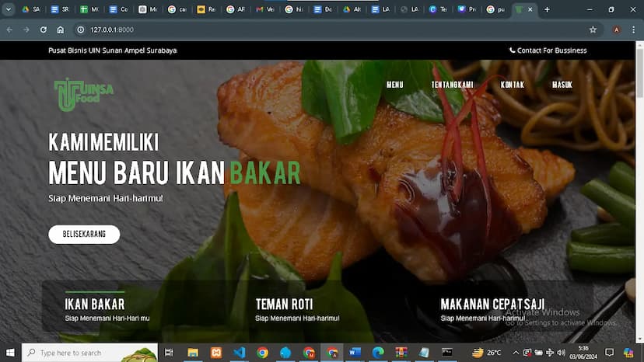The width and height of the screenshot is (644, 362).
Task: Open the KONTAK navigation link
Action: coord(512,85)
